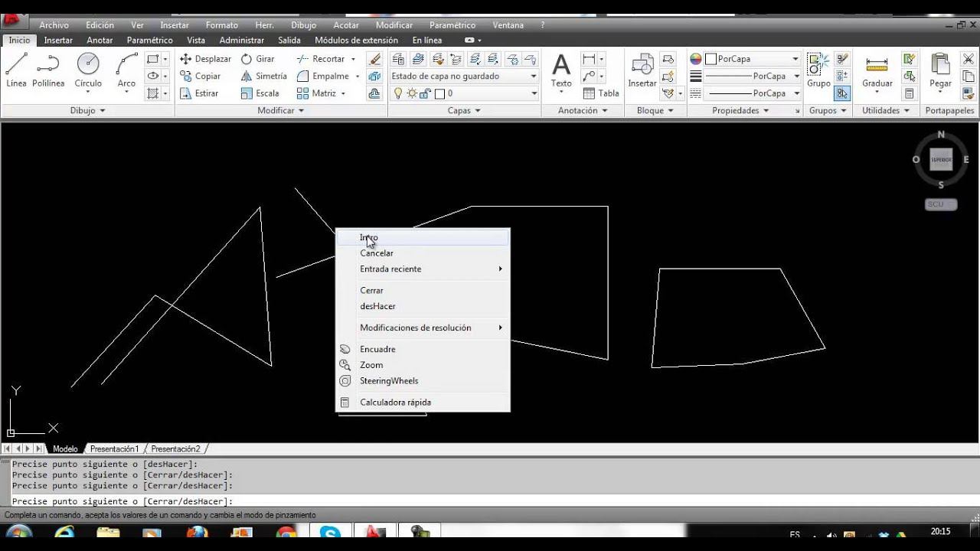Image resolution: width=980 pixels, height=551 pixels.
Task: Open the Acotar menu
Action: [x=346, y=25]
